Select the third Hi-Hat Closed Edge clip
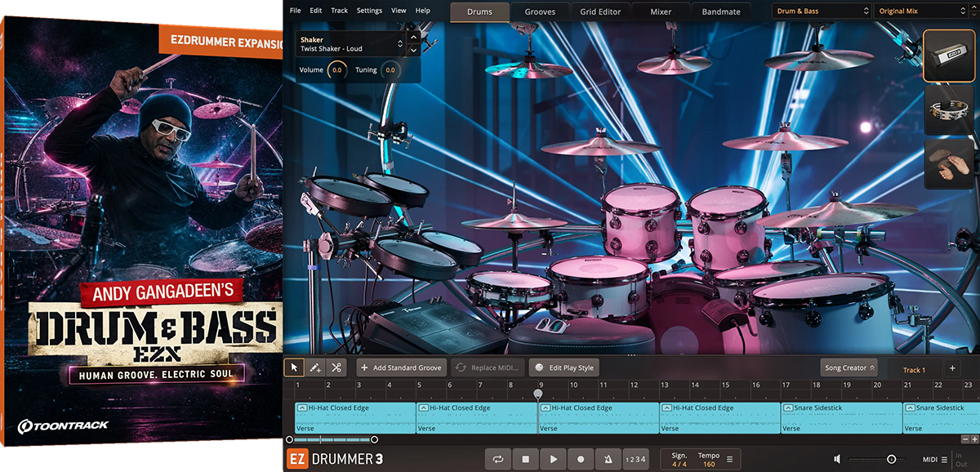The image size is (980, 472). tap(599, 417)
